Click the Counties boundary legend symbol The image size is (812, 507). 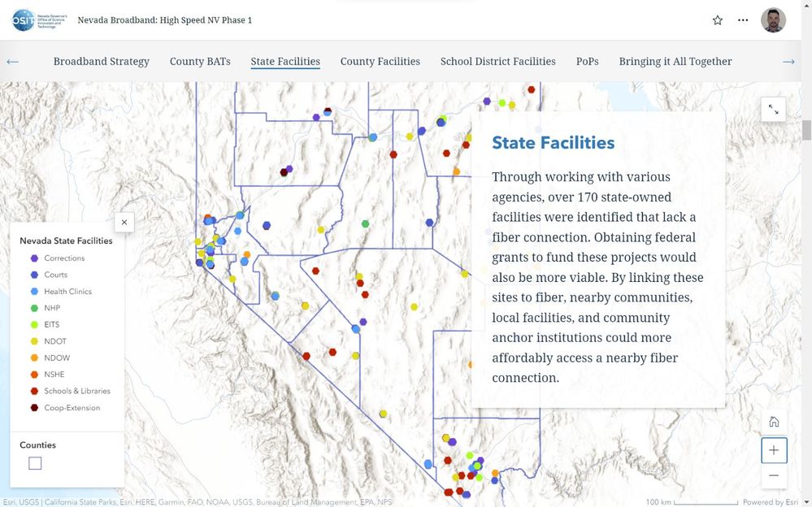coord(35,463)
